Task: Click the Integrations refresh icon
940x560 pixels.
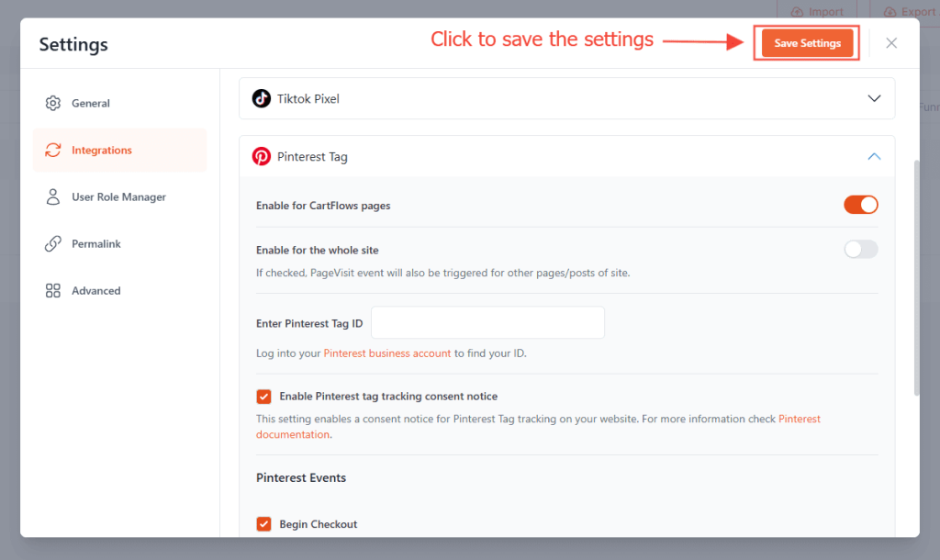Action: (x=52, y=150)
